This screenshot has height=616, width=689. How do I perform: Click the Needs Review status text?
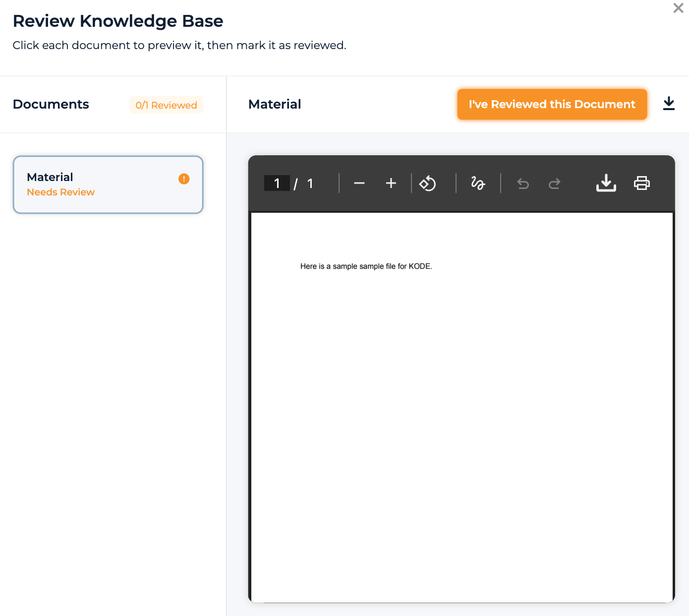60,192
